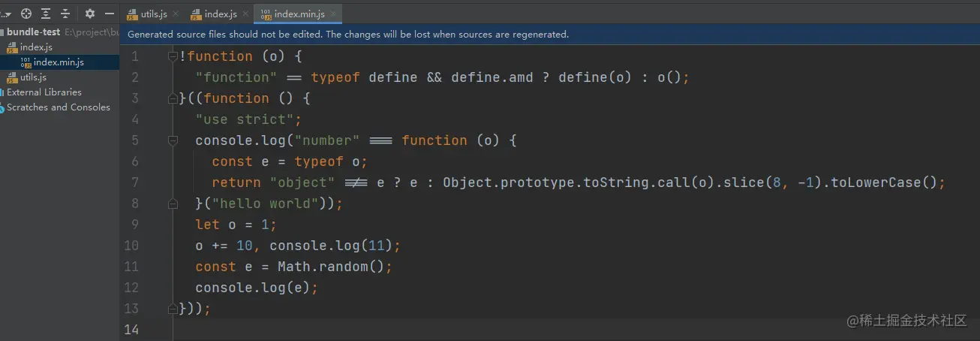Select bundle-test project root in tree

tap(33, 32)
